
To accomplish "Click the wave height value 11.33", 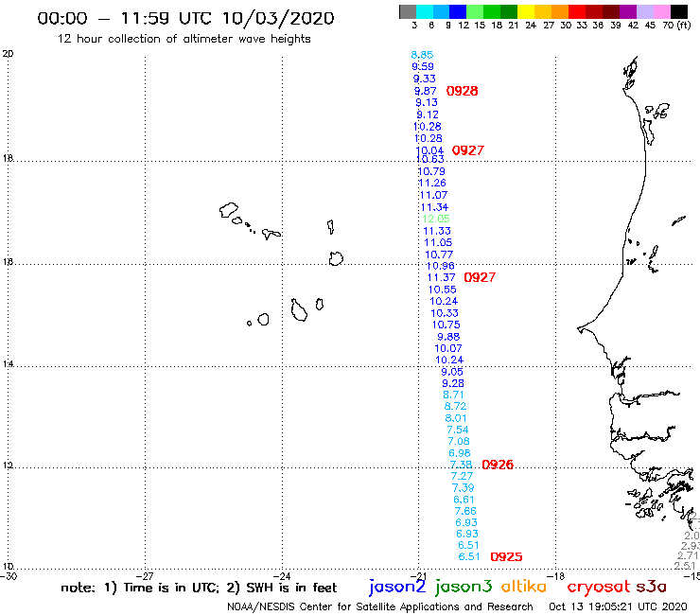I will [x=437, y=231].
